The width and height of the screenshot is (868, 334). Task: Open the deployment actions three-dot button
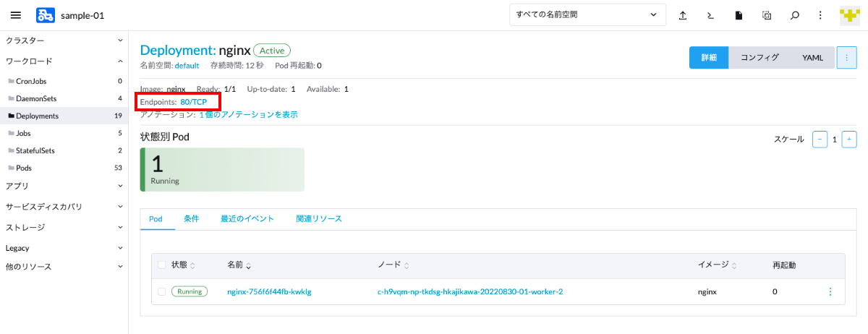click(846, 58)
